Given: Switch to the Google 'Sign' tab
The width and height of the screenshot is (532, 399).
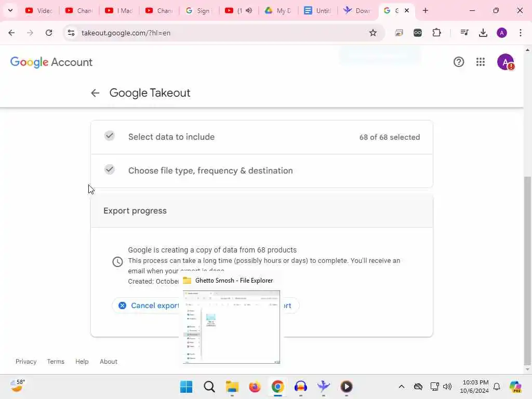Looking at the screenshot, I should pos(199,11).
